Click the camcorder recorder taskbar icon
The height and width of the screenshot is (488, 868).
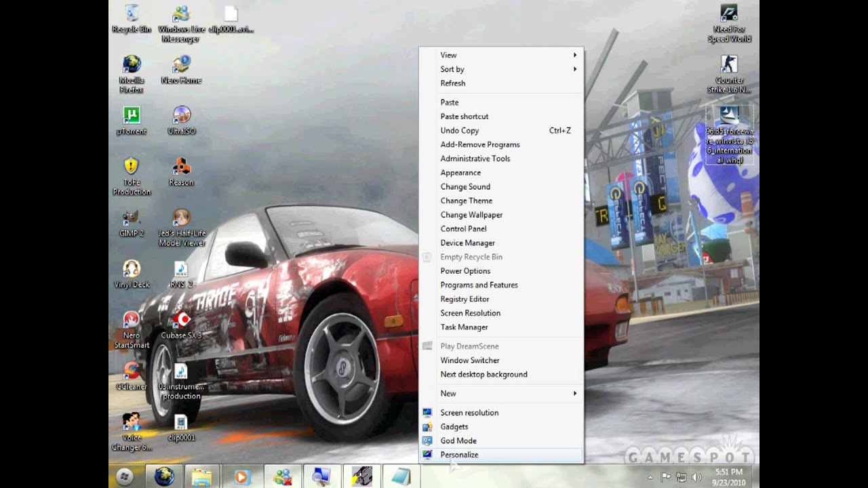(361, 476)
